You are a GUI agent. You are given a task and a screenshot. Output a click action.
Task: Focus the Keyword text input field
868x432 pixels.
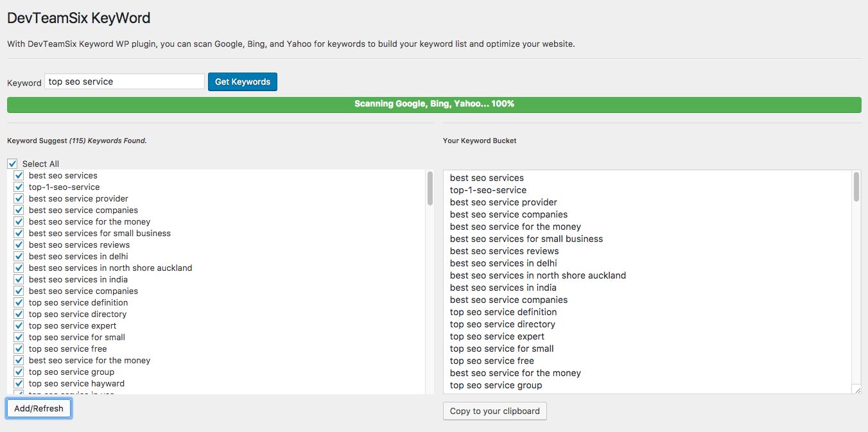125,82
